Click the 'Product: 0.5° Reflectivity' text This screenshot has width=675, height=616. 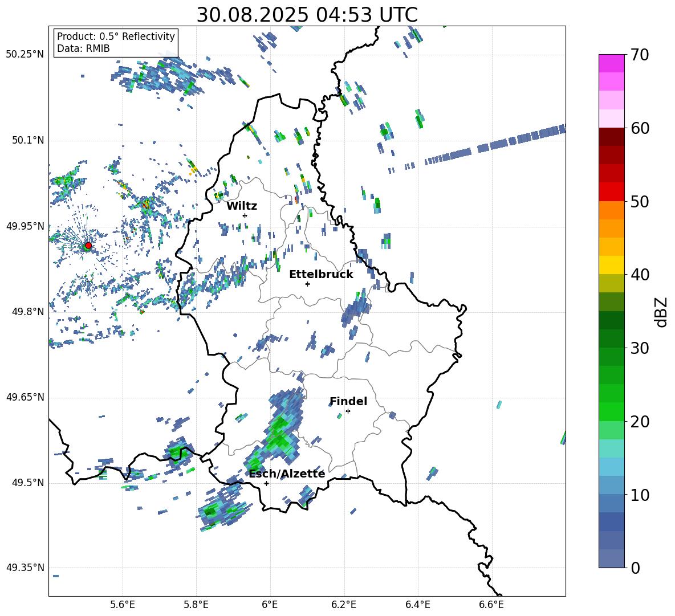coord(116,36)
